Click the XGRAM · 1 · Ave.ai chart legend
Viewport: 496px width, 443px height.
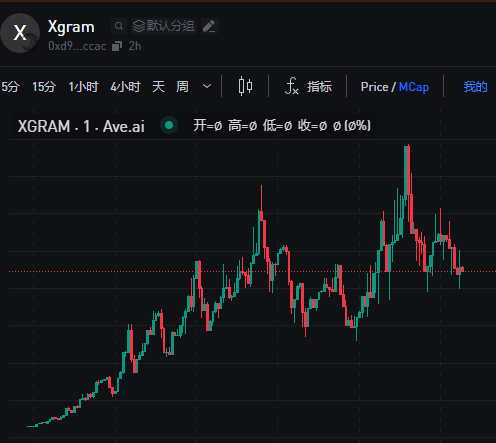click(x=81, y=126)
